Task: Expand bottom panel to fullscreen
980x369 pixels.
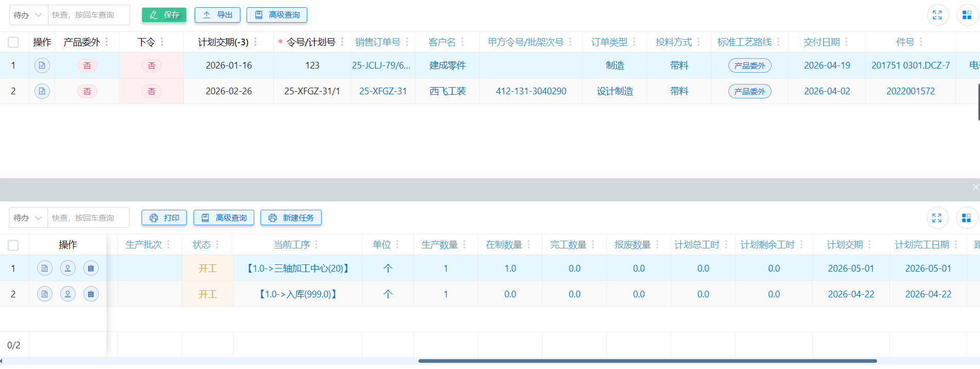Action: (x=937, y=218)
